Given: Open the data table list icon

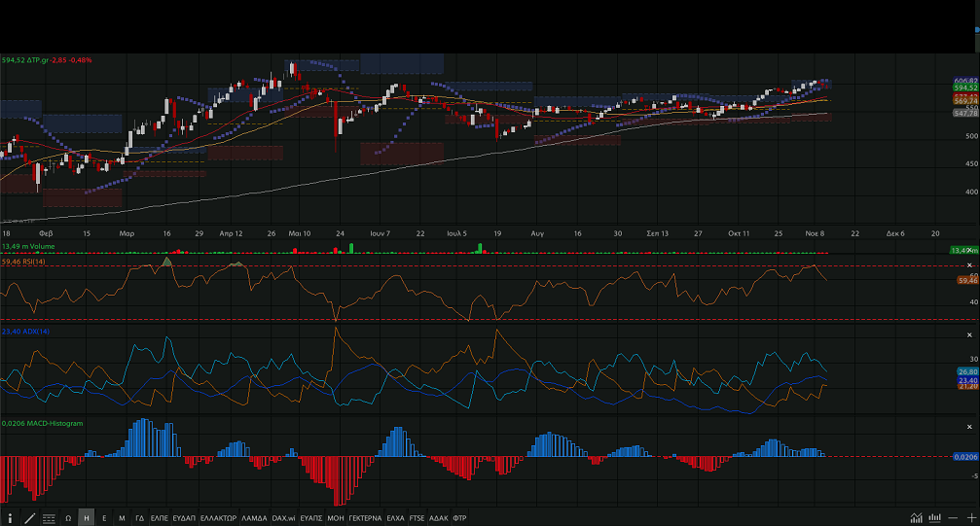Looking at the screenshot, I should click(x=49, y=518).
